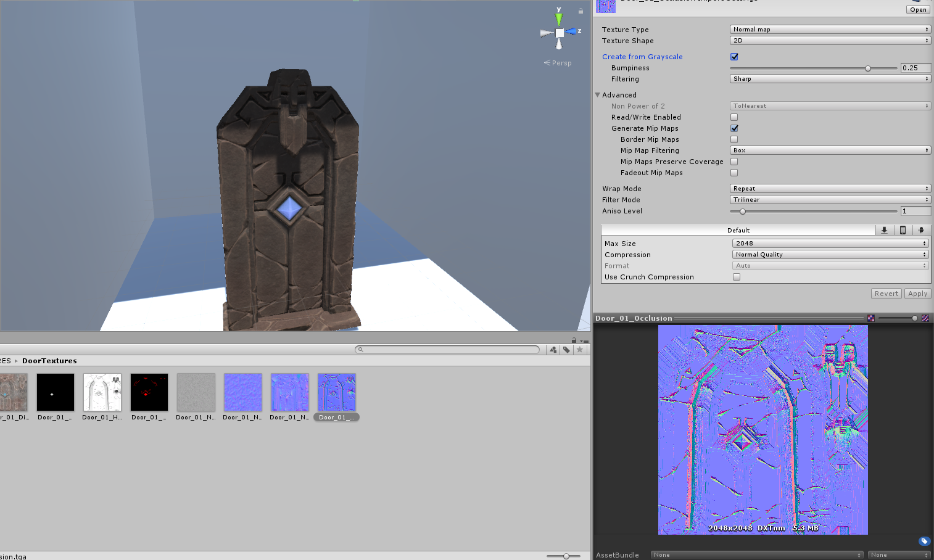Select the standalone download platform tab

coord(884,230)
